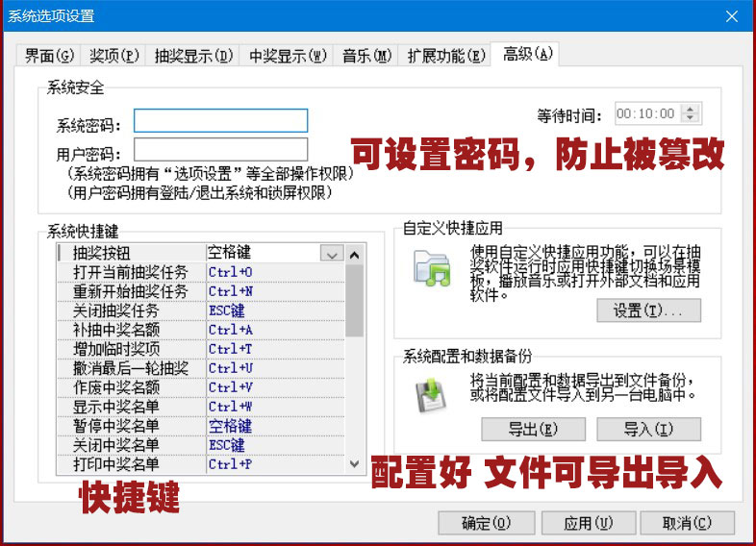Open the 扩展功能(E) tab
Image resolution: width=756 pixels, height=546 pixels.
445,55
